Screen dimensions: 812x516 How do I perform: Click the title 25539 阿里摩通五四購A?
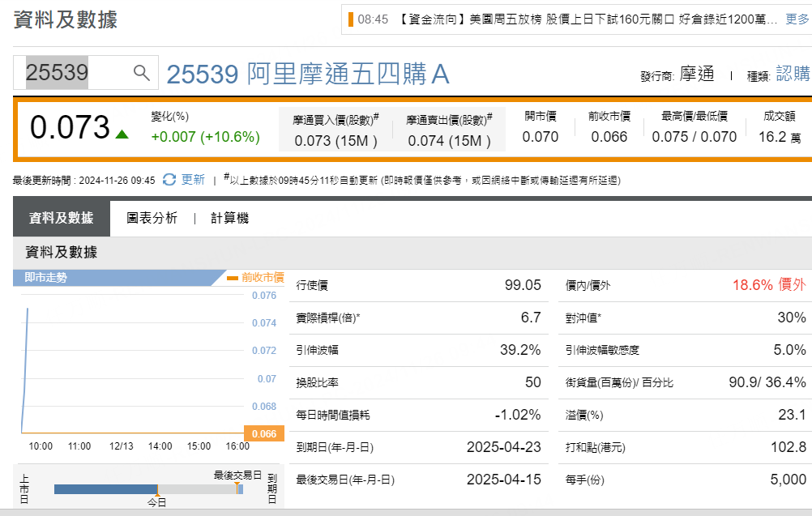(x=308, y=74)
